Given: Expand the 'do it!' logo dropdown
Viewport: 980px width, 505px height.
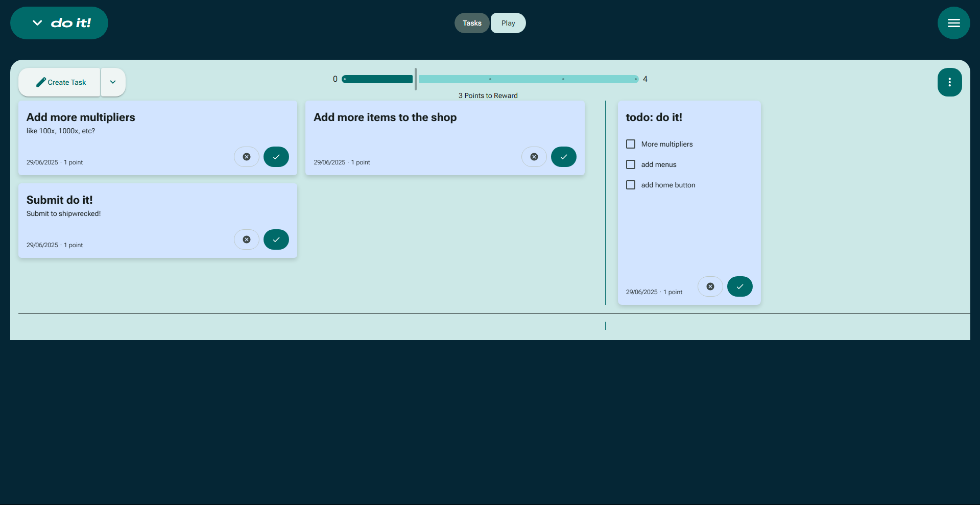Looking at the screenshot, I should pyautogui.click(x=37, y=23).
